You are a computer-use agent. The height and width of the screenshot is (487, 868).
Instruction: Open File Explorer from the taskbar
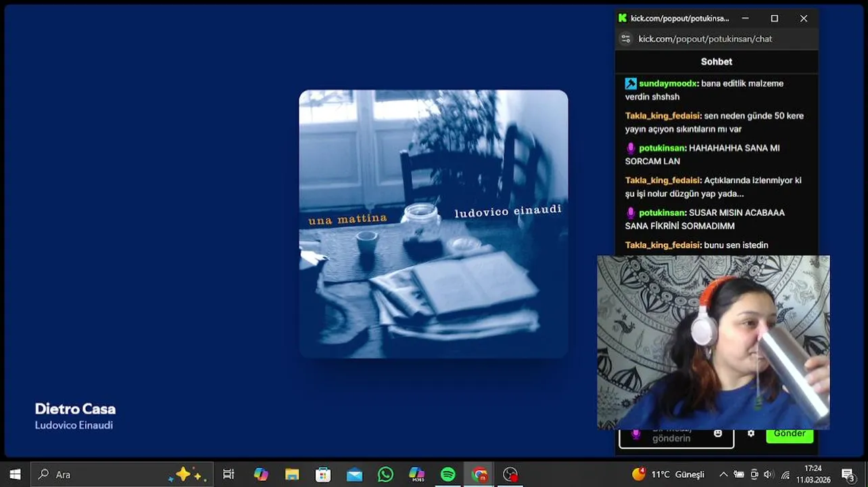pyautogui.click(x=292, y=474)
